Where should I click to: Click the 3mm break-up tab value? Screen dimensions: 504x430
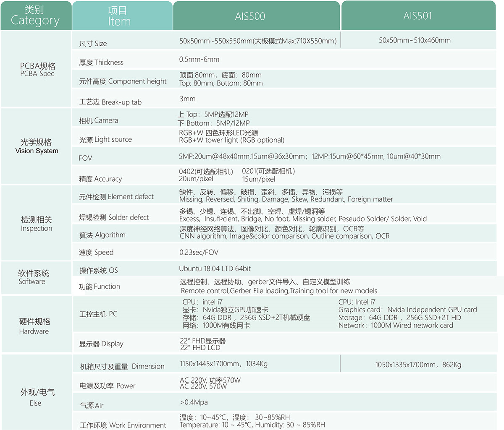tap(187, 99)
